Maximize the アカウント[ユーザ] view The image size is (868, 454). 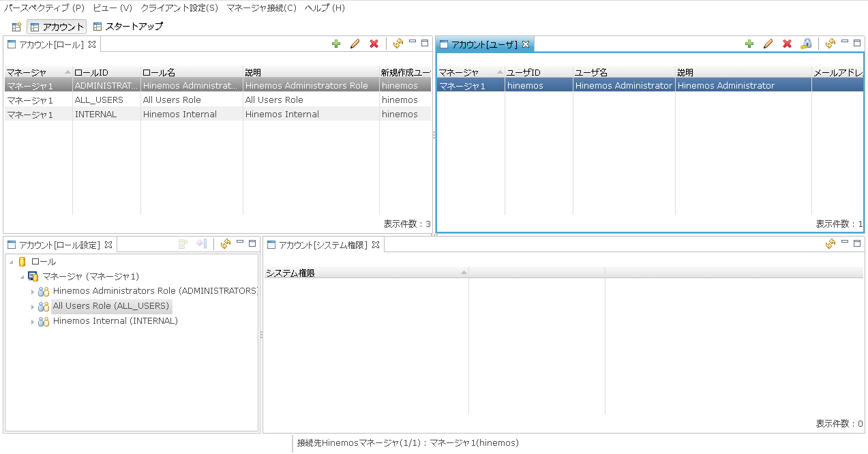coord(857,43)
